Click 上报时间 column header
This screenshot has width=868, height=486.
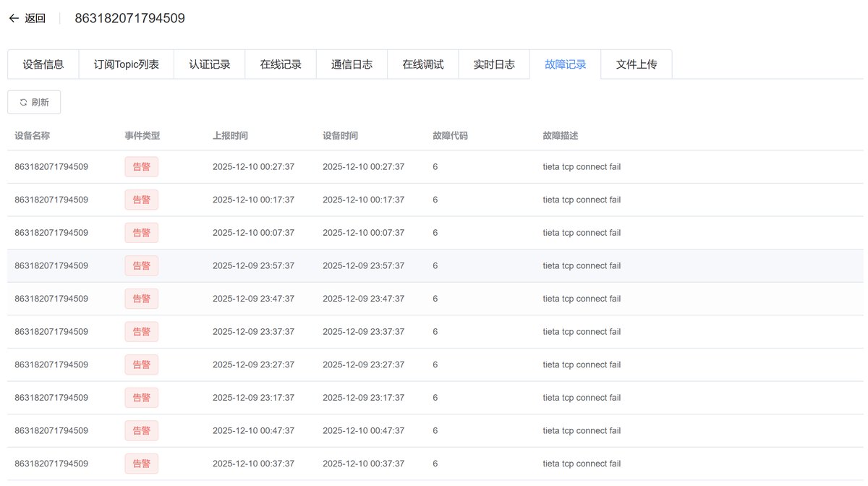point(230,136)
